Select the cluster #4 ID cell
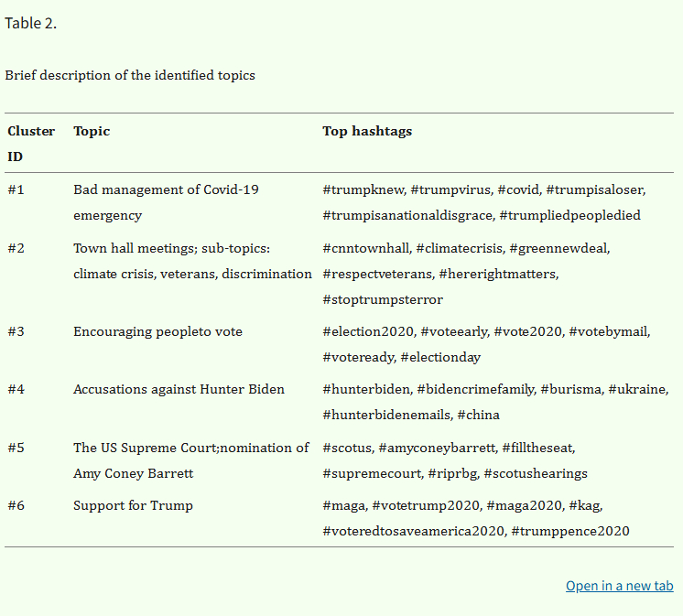The image size is (683, 616). [16, 389]
